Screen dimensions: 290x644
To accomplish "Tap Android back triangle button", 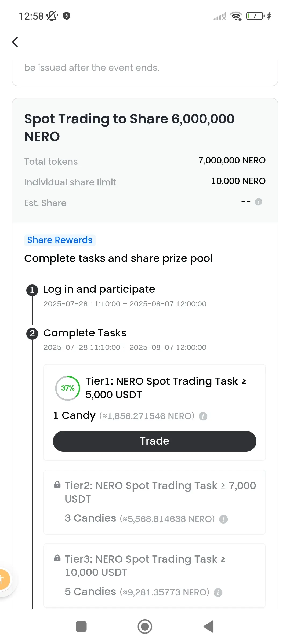I will pos(209,627).
